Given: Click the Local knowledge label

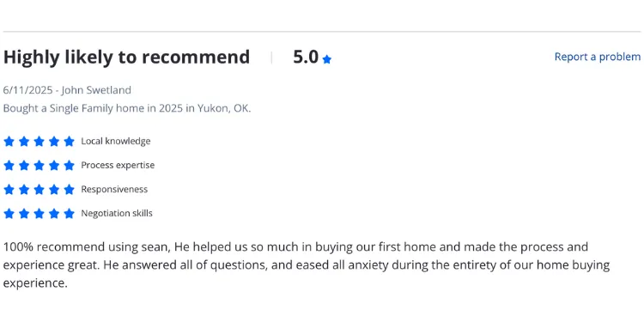Looking at the screenshot, I should click(x=116, y=142).
